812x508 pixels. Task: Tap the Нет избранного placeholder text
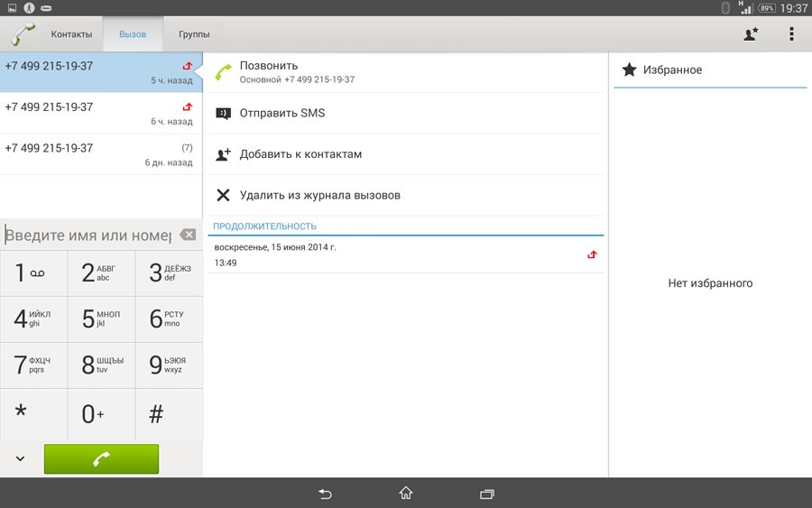tap(710, 283)
